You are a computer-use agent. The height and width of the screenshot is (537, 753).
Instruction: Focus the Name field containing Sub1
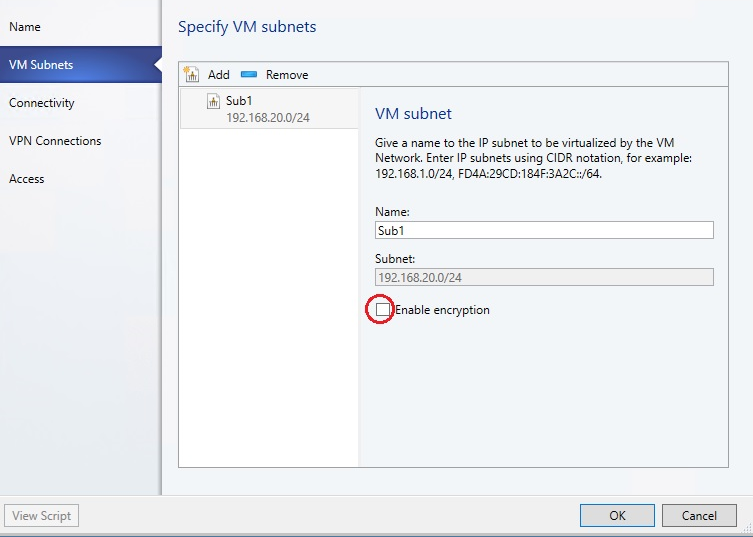point(544,230)
